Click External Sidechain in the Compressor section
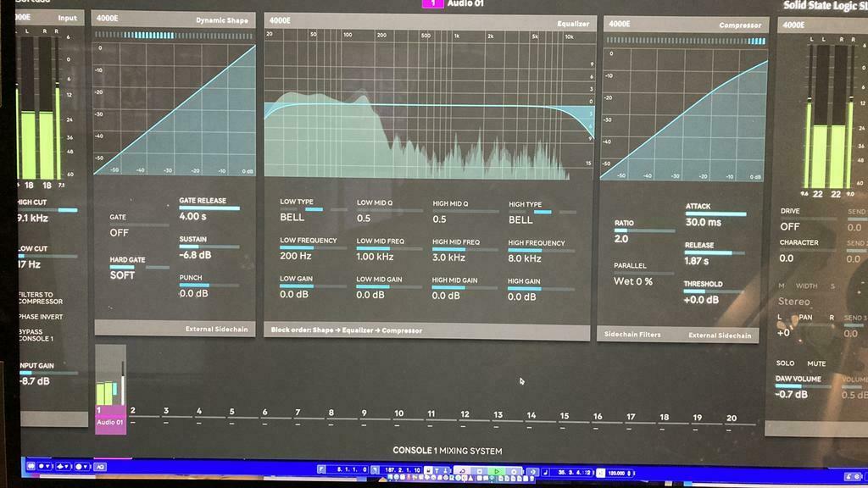Image resolution: width=868 pixels, height=488 pixels. coord(720,335)
